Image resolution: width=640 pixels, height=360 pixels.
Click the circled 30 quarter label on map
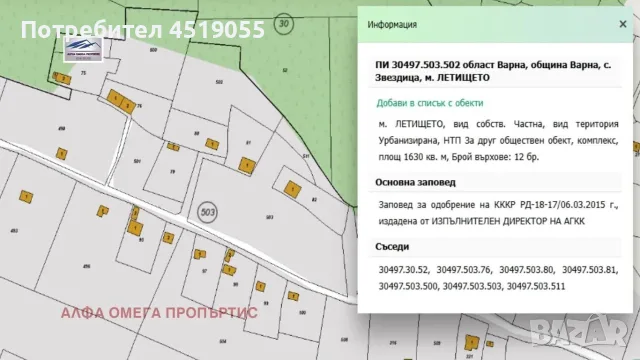click(x=284, y=23)
